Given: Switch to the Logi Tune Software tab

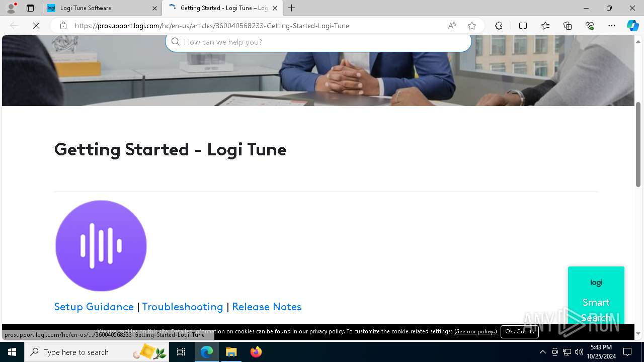Looking at the screenshot, I should [102, 8].
